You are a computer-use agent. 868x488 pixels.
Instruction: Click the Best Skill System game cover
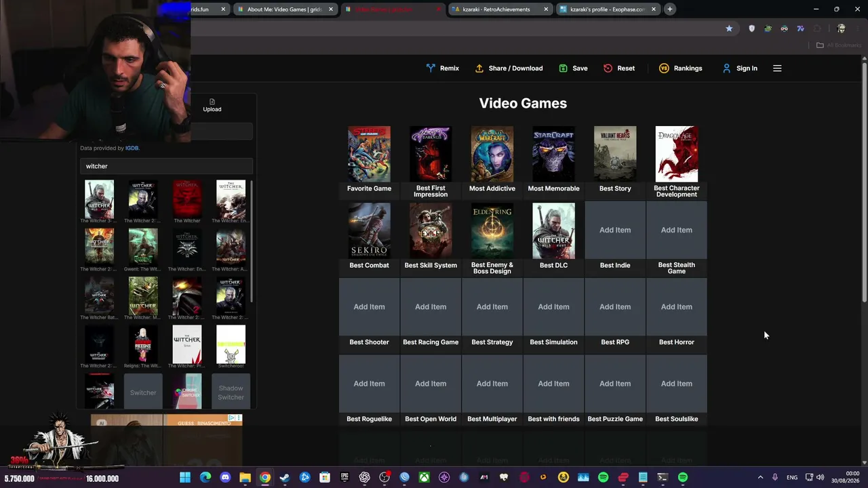(x=431, y=230)
